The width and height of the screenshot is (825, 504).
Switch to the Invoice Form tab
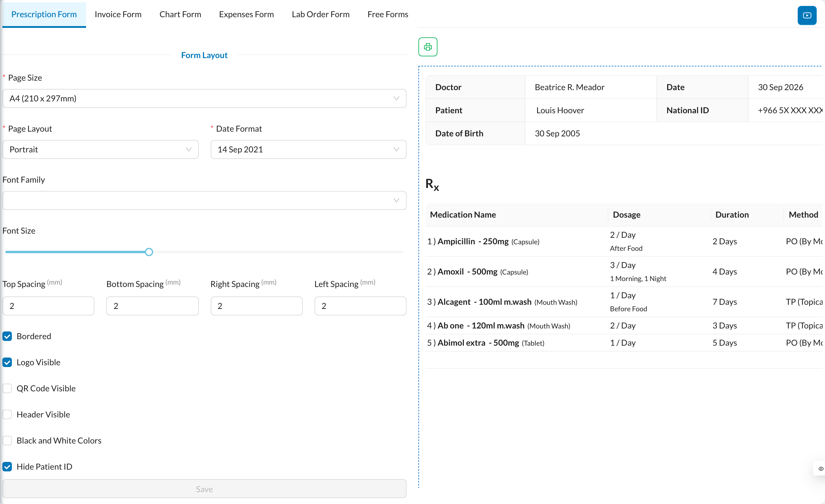click(x=118, y=15)
